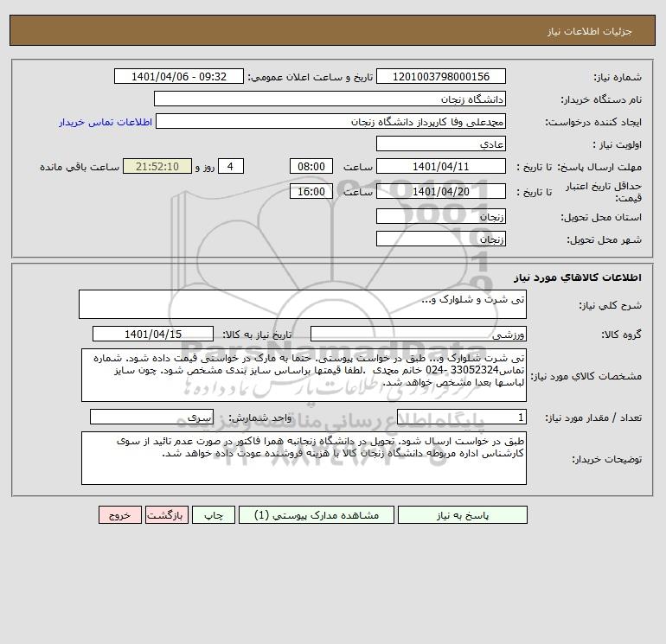Viewport: 666px width, 644px height.
Task: Click the response deadline date 1401/04/11
Action: [441, 167]
